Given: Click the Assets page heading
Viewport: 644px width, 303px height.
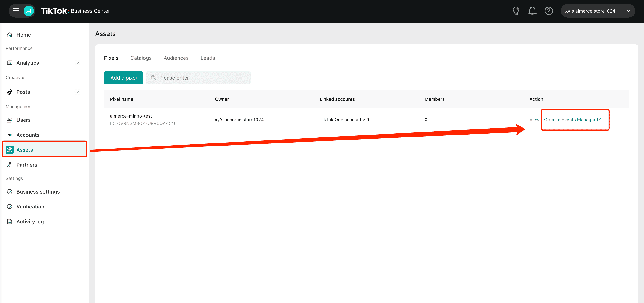Looking at the screenshot, I should [106, 34].
